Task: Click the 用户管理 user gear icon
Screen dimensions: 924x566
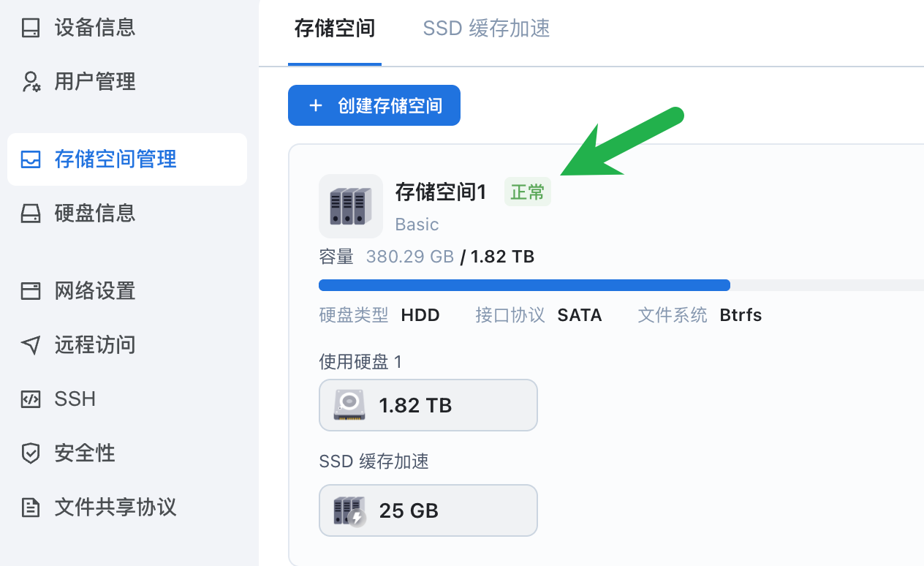Action: pyautogui.click(x=30, y=82)
